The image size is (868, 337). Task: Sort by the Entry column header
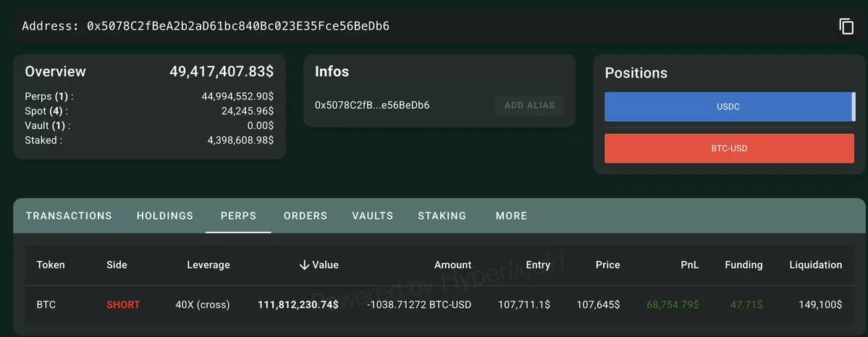(x=538, y=265)
